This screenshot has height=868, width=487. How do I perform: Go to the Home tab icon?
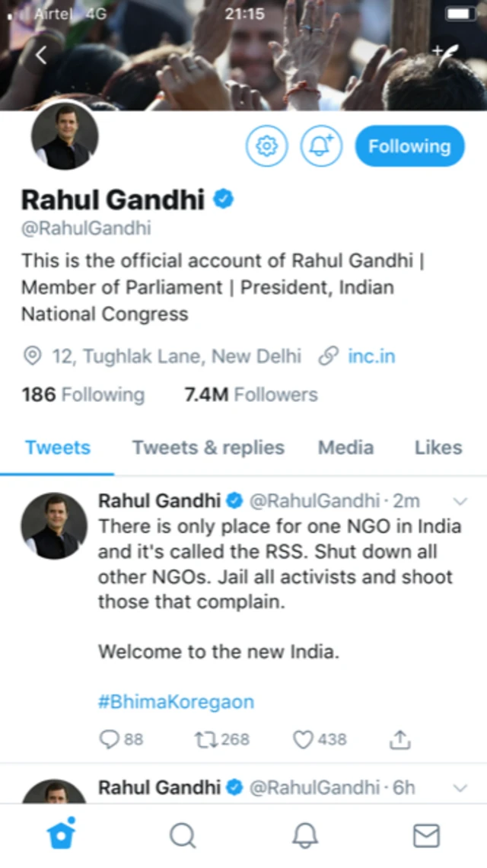point(61,835)
